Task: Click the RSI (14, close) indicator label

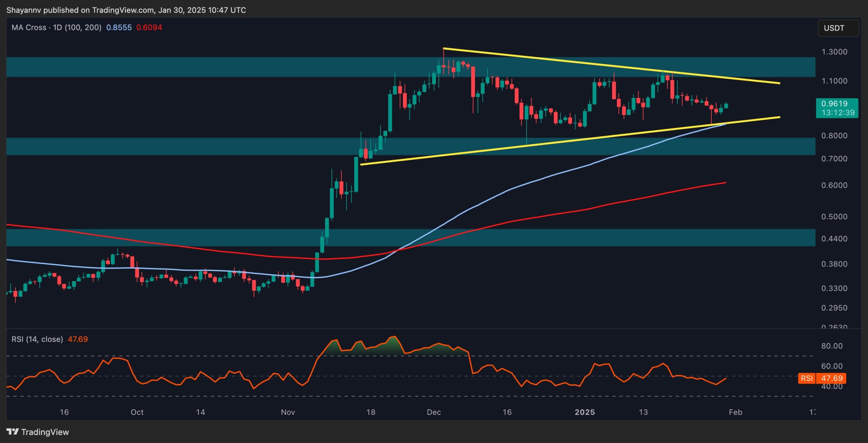Action: click(x=37, y=339)
